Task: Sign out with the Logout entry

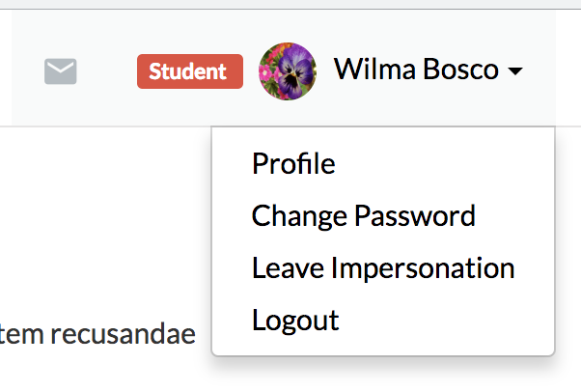Action: tap(295, 320)
